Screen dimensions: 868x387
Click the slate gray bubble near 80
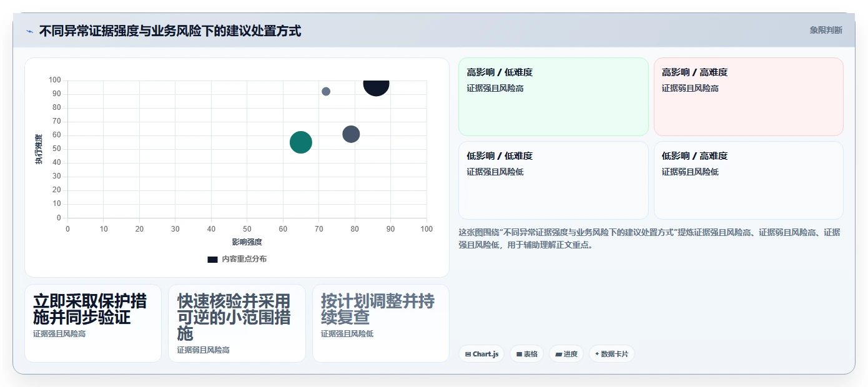pyautogui.click(x=351, y=134)
